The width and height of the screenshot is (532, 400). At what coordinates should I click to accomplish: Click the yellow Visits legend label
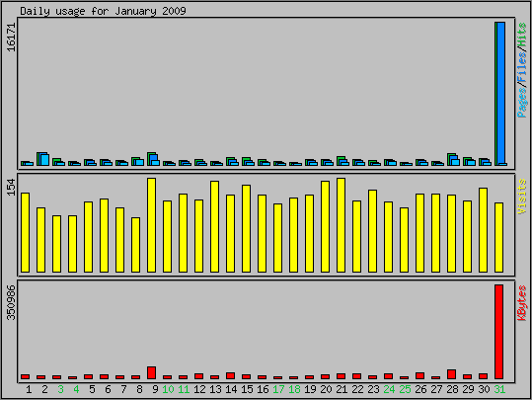[522, 197]
